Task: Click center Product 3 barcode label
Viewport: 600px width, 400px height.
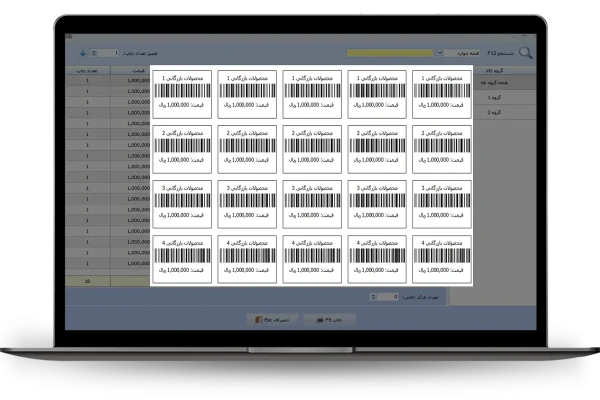Action: (x=312, y=205)
